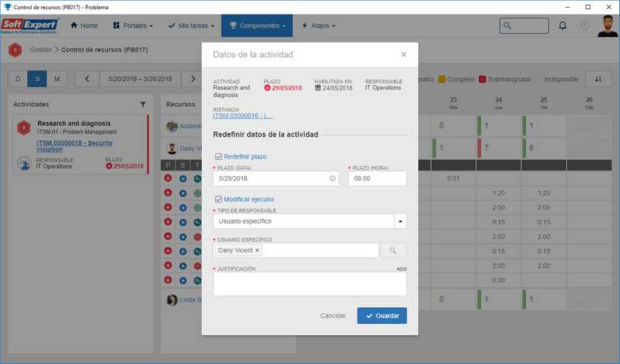620x364 pixels.
Task: Open ITSM.03000018 - Security violation link
Action: [74, 146]
